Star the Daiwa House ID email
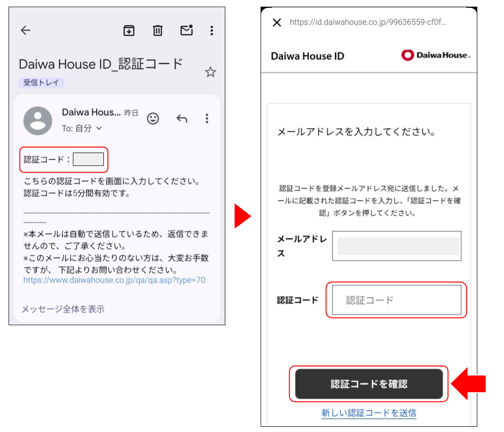 tap(210, 72)
